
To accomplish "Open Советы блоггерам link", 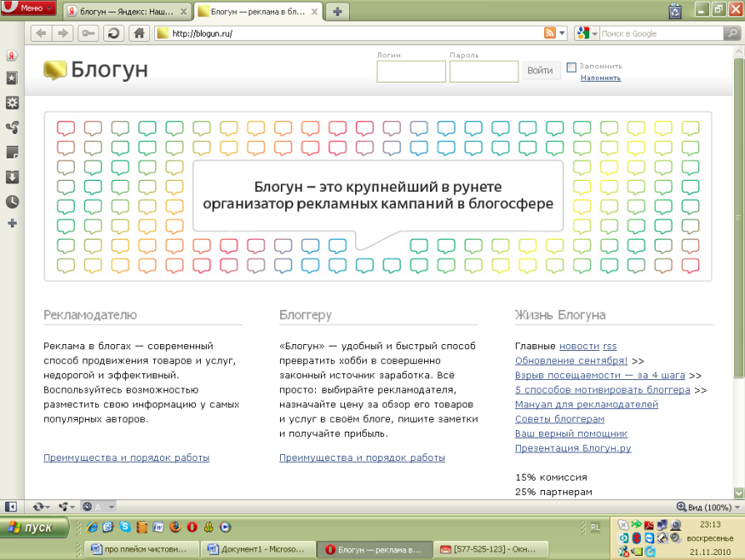I will coord(560,419).
